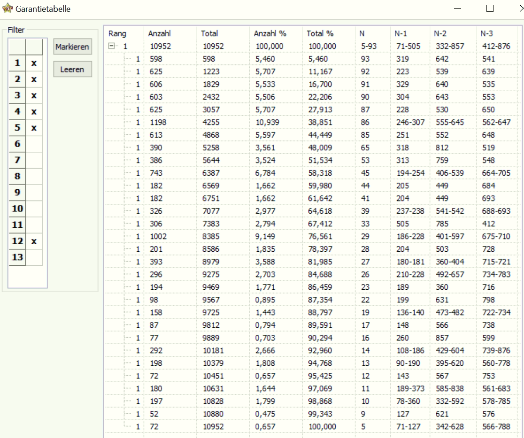Toggle the empty cell for filter row 7
The height and width of the screenshot is (438, 524).
[34, 160]
